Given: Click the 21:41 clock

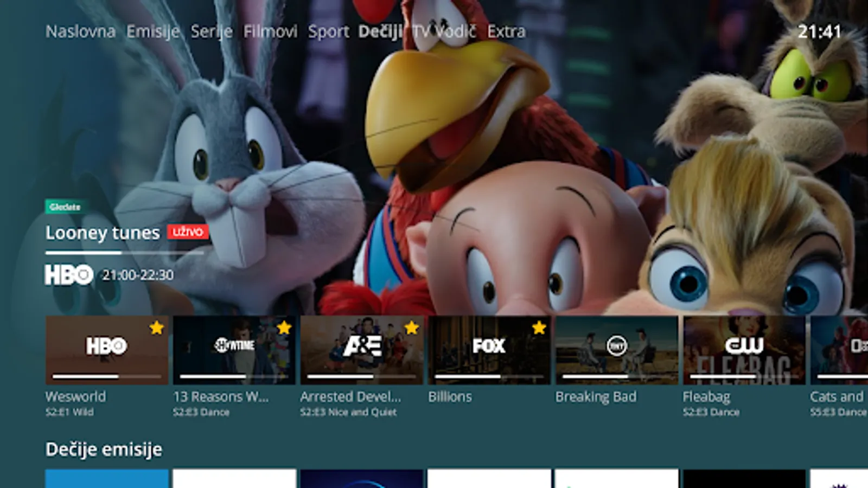Looking at the screenshot, I should point(819,31).
